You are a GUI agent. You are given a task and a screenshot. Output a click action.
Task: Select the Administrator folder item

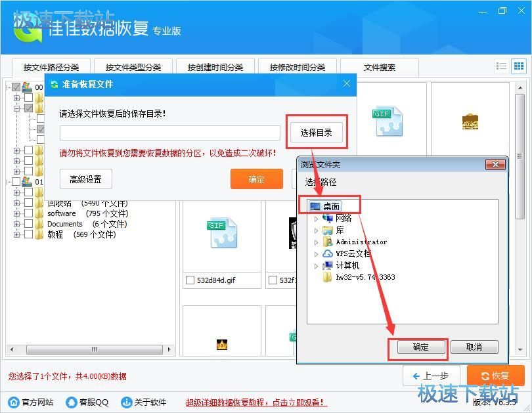tap(355, 242)
